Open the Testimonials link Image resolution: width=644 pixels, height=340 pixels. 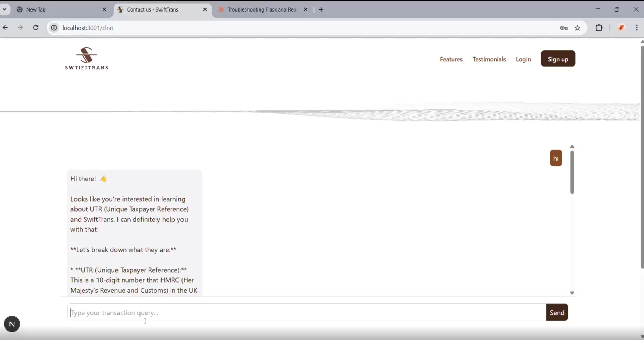coord(489,59)
